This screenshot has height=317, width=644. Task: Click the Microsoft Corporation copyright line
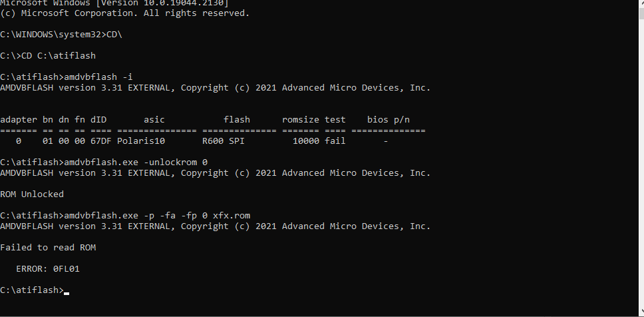tap(125, 13)
